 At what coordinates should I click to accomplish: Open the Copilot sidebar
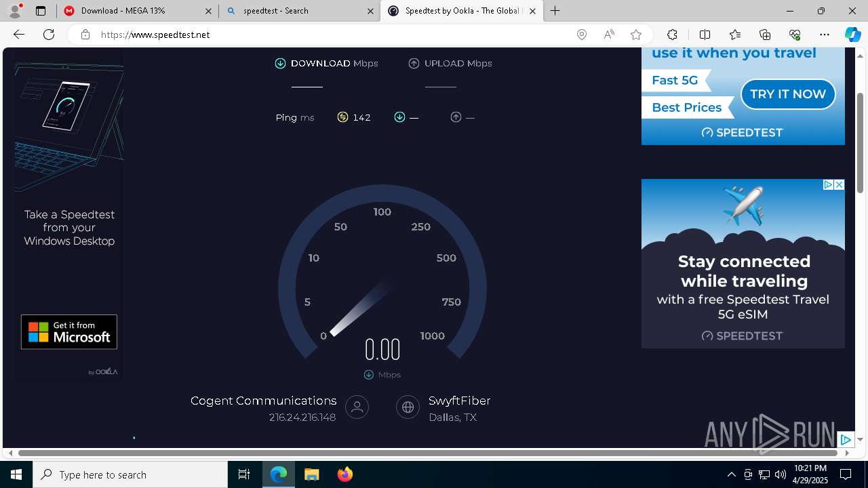point(852,35)
